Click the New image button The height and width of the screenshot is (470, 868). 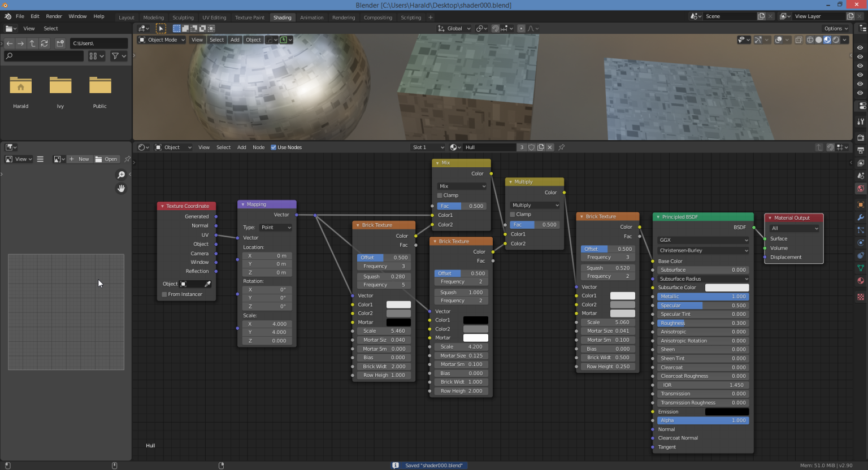(x=80, y=159)
